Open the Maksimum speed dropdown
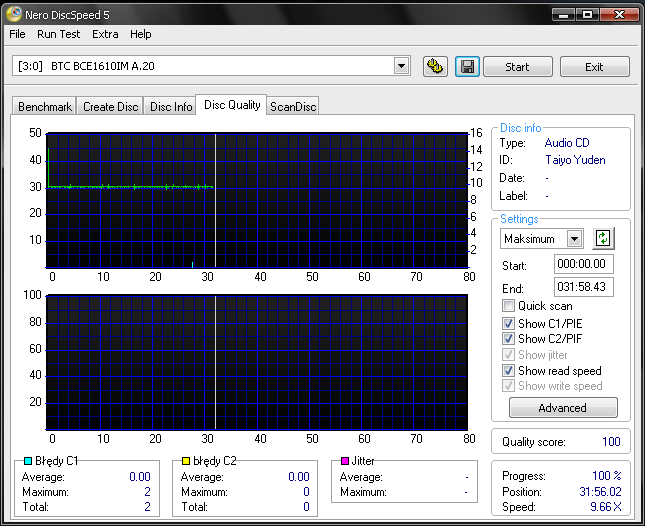This screenshot has width=645, height=526. [574, 239]
